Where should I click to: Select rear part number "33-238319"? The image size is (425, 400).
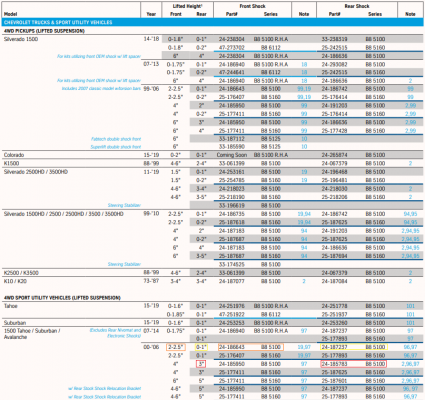(334, 39)
